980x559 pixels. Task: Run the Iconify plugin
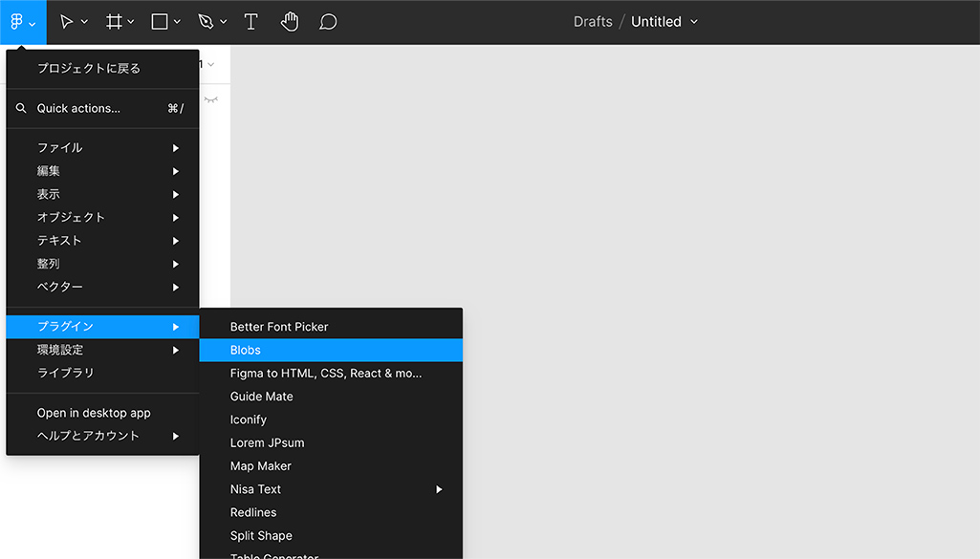point(331,419)
